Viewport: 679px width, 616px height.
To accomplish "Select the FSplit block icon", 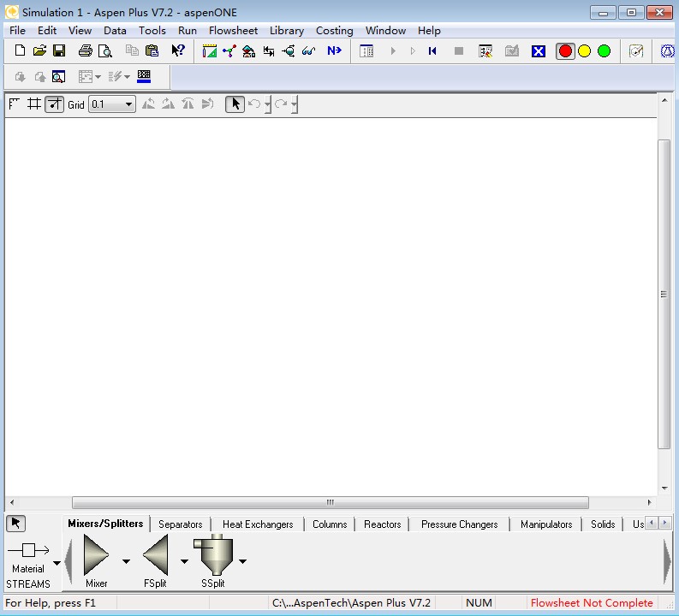I will point(156,556).
